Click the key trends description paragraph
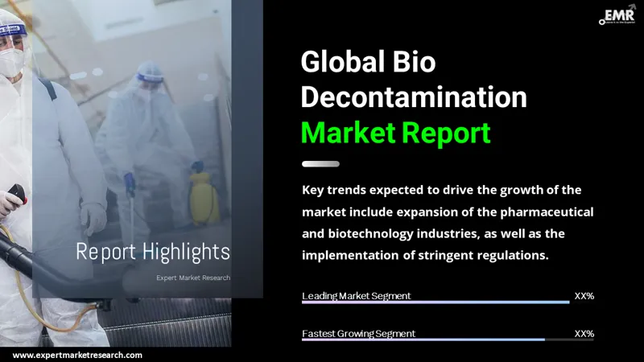This screenshot has width=644, height=362. pyautogui.click(x=447, y=222)
